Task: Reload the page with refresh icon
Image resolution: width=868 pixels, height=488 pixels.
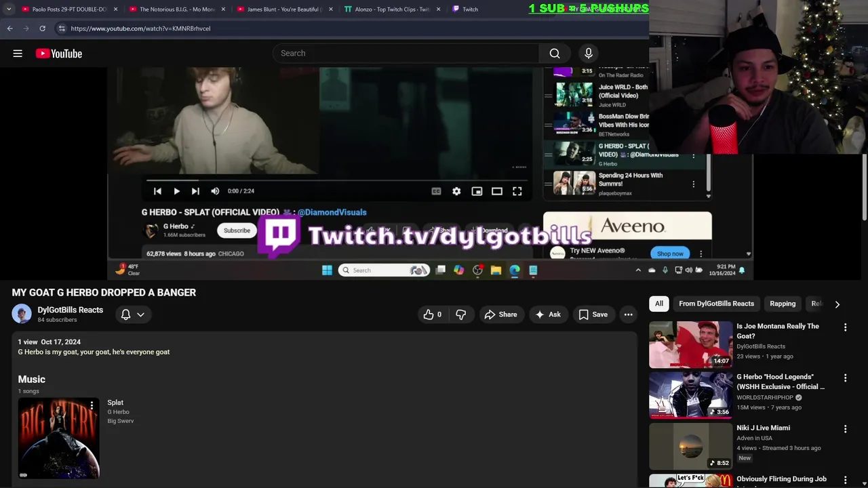Action: coord(42,28)
